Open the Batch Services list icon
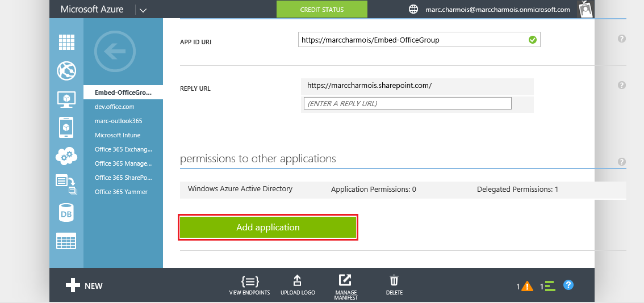Screen dimensions: 644x303 point(66,184)
